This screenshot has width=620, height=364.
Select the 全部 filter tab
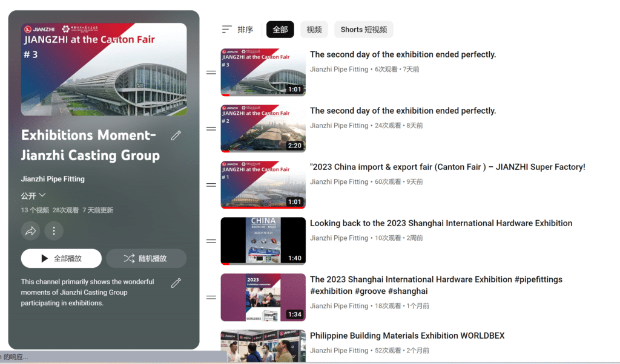pos(280,30)
